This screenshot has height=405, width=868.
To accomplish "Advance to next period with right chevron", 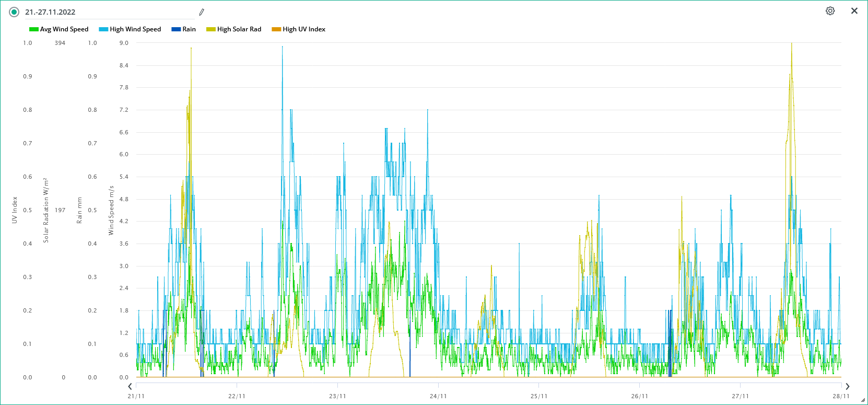I will [847, 387].
